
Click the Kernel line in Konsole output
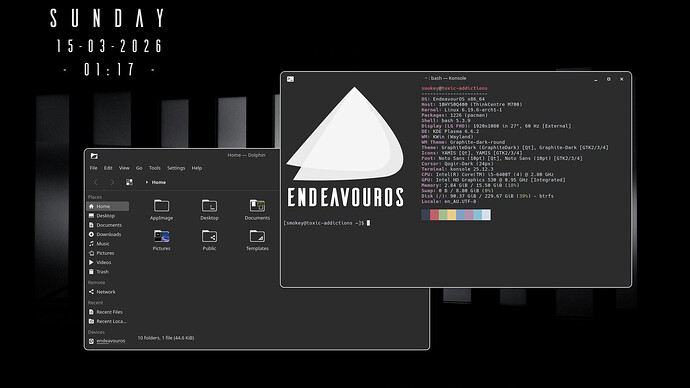pyautogui.click(x=462, y=110)
